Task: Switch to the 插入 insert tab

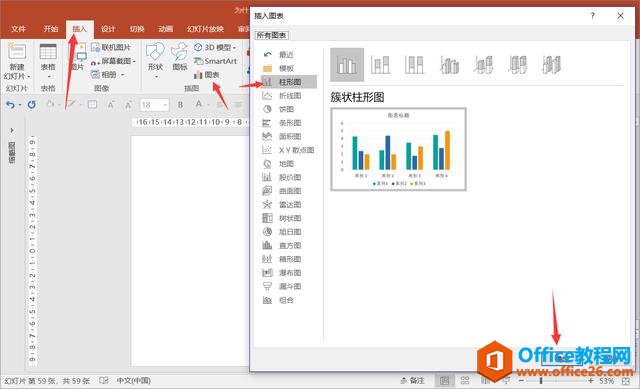Action: pos(80,29)
